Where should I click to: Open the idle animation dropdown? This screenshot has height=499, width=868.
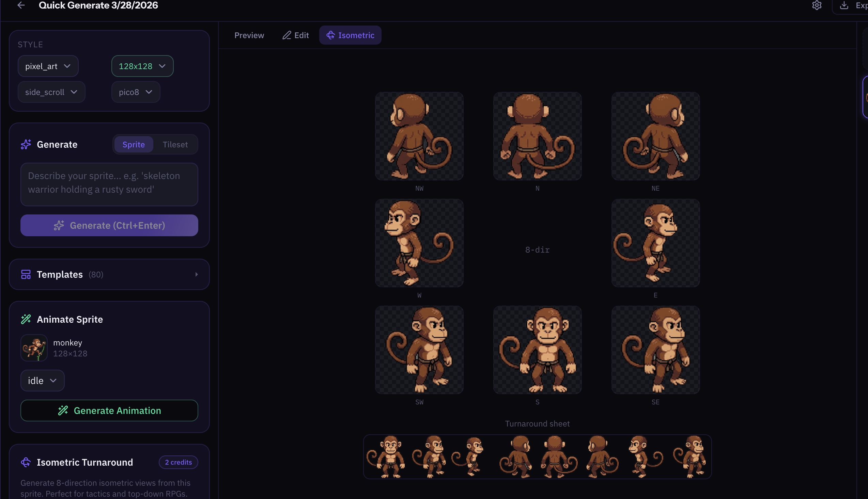(42, 381)
